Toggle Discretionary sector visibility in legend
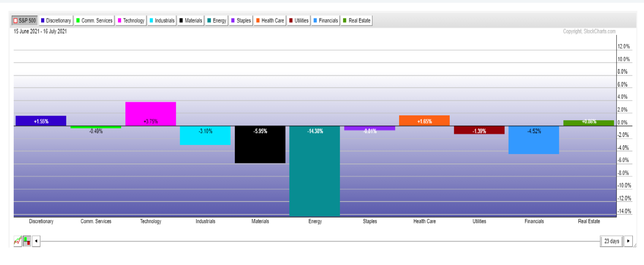The width and height of the screenshot is (644, 265). (56, 21)
